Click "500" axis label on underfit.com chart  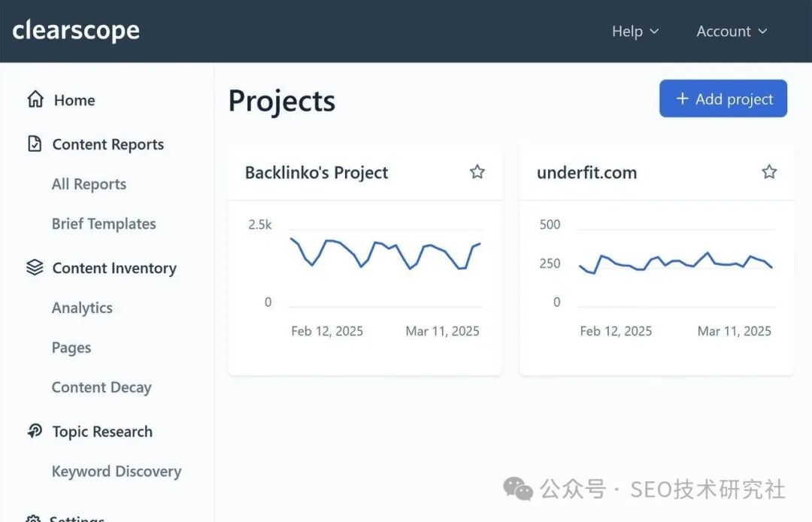[x=550, y=224]
